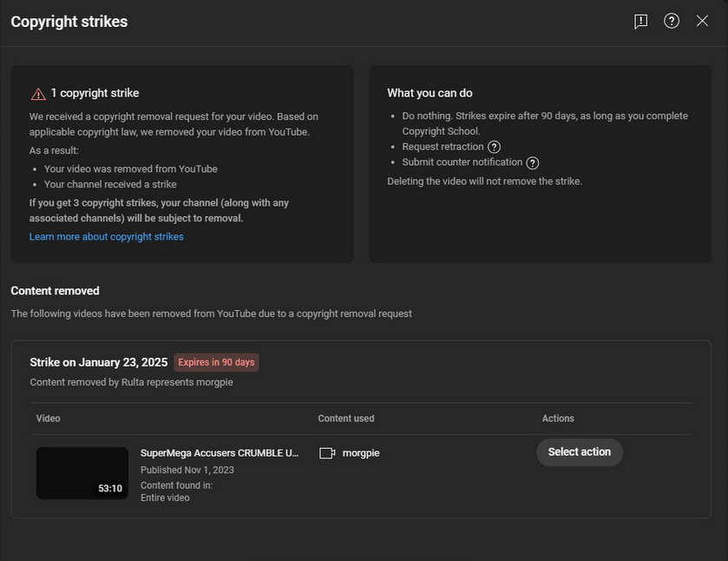Click the removed video thumbnail

(x=82, y=473)
